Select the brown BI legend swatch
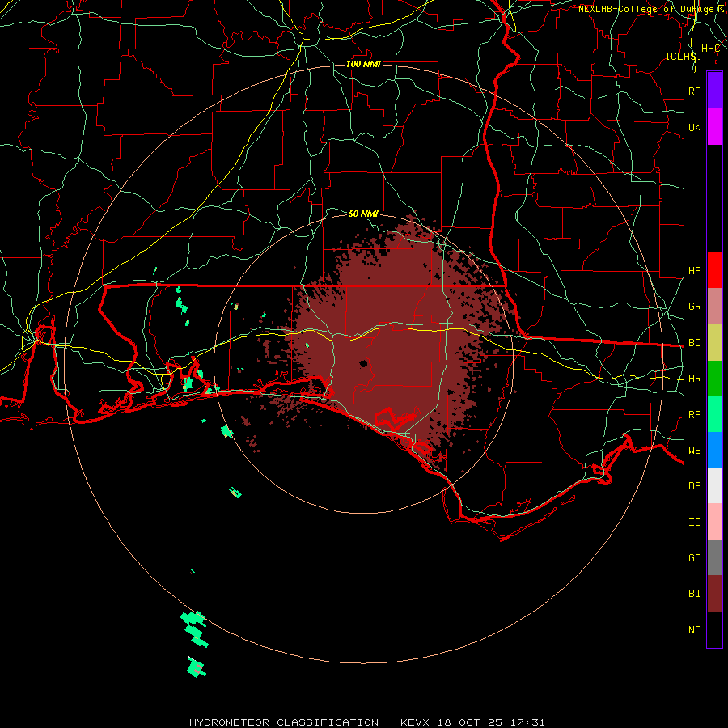728x728 pixels. [714, 594]
